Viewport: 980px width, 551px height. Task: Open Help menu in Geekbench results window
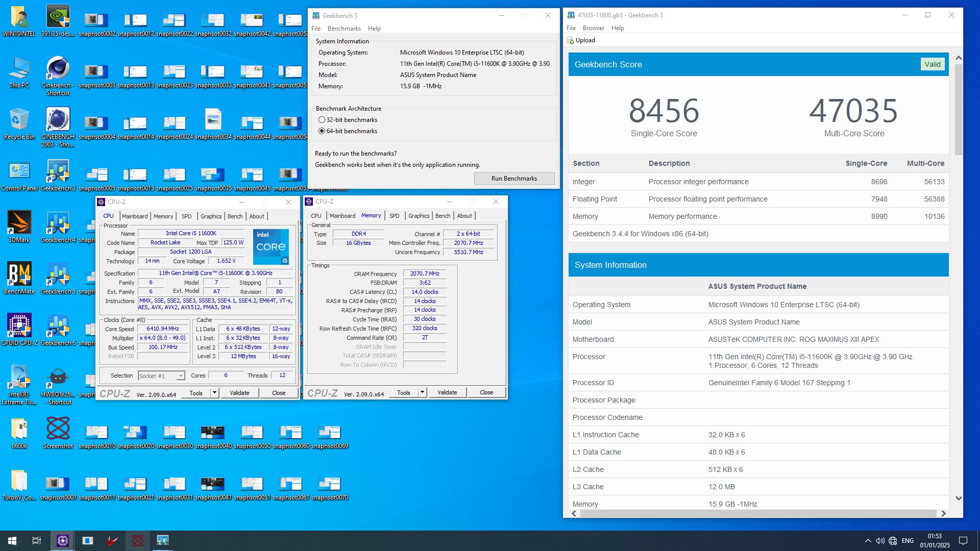(x=618, y=28)
